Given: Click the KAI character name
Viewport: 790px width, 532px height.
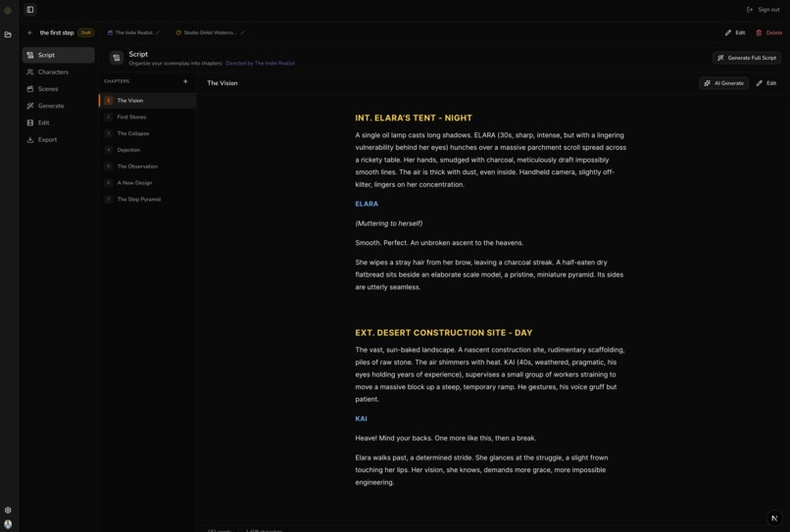Looking at the screenshot, I should coord(362,418).
